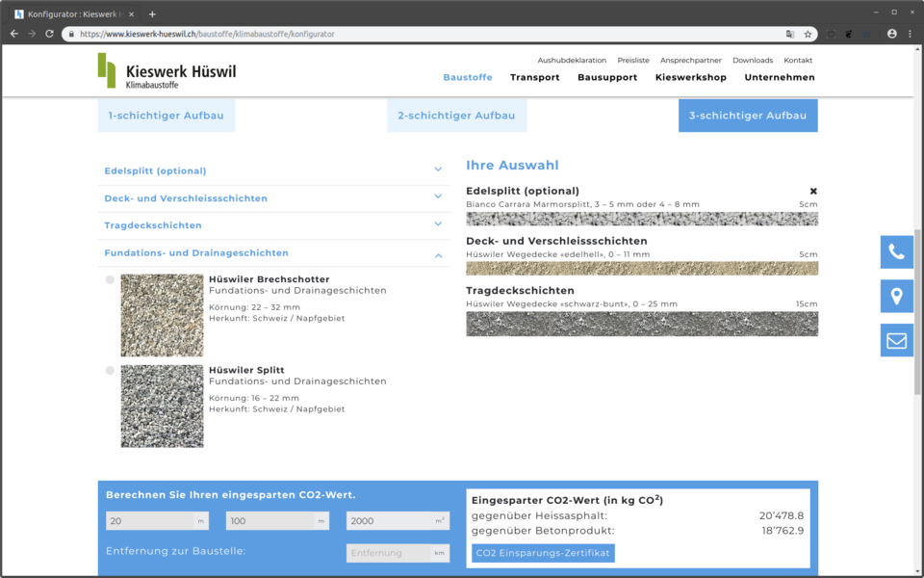924x578 pixels.
Task: Focus the width field showing 100
Action: tap(277, 521)
